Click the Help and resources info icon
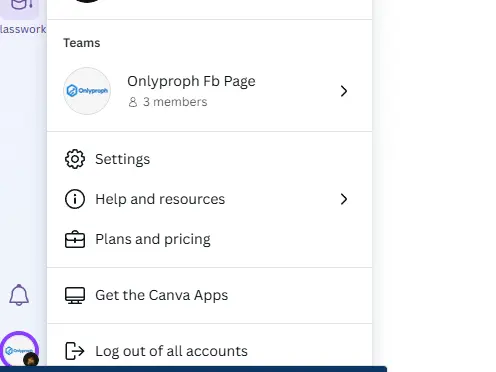The image size is (496, 372). click(x=75, y=199)
